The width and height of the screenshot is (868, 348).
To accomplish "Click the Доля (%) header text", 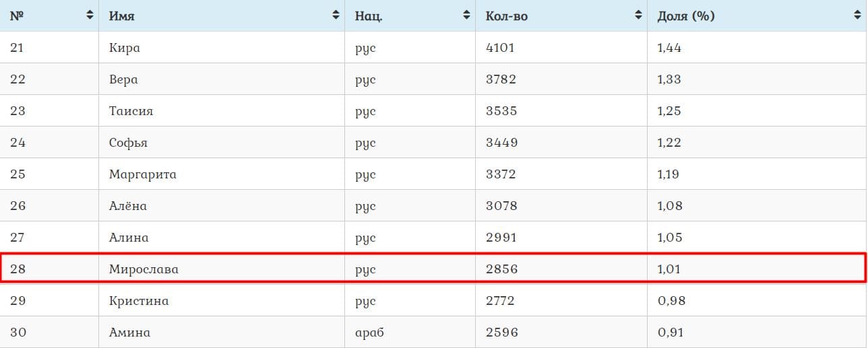I will 685,16.
